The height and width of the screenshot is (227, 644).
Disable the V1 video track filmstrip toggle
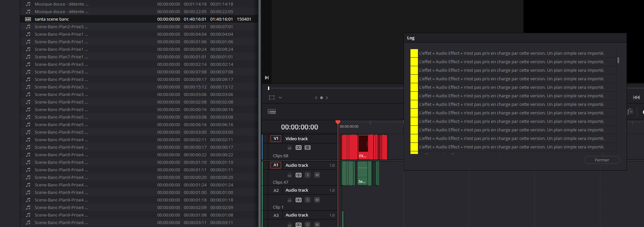coord(308,148)
